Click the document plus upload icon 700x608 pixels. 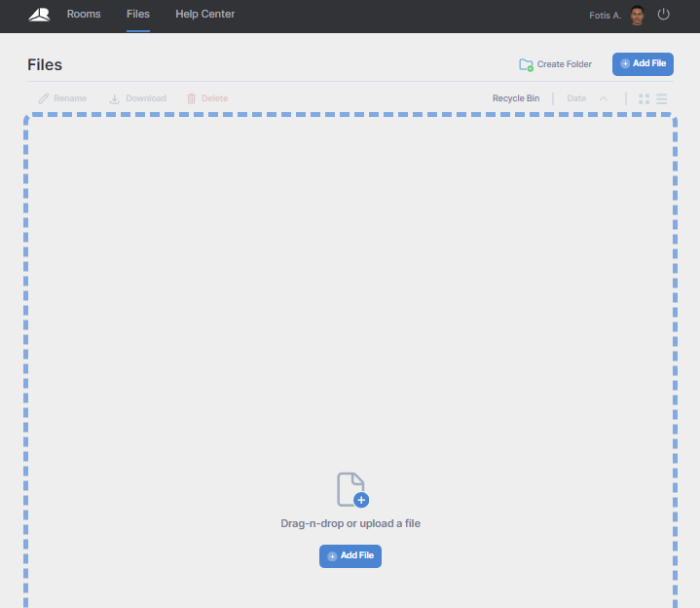[352, 490]
